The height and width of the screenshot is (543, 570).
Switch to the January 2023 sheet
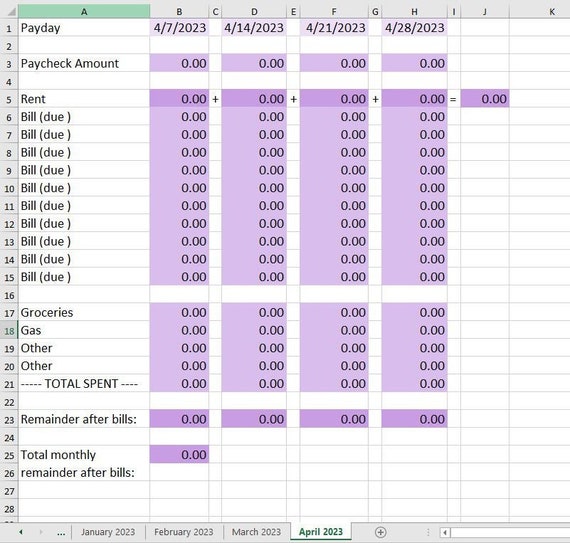[108, 532]
